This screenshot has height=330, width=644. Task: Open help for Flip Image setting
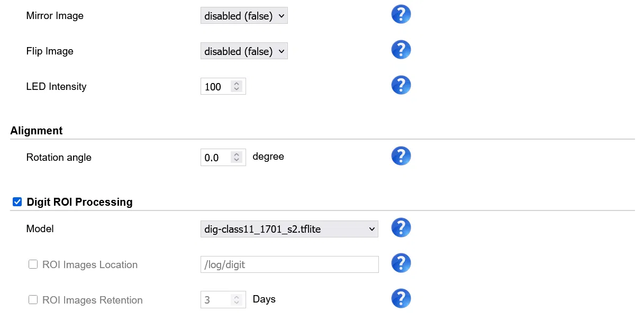pyautogui.click(x=401, y=49)
